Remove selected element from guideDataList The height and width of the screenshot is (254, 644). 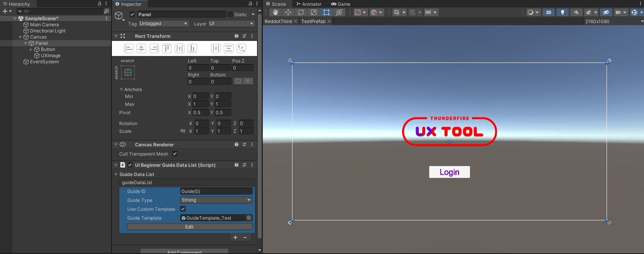pyautogui.click(x=245, y=237)
